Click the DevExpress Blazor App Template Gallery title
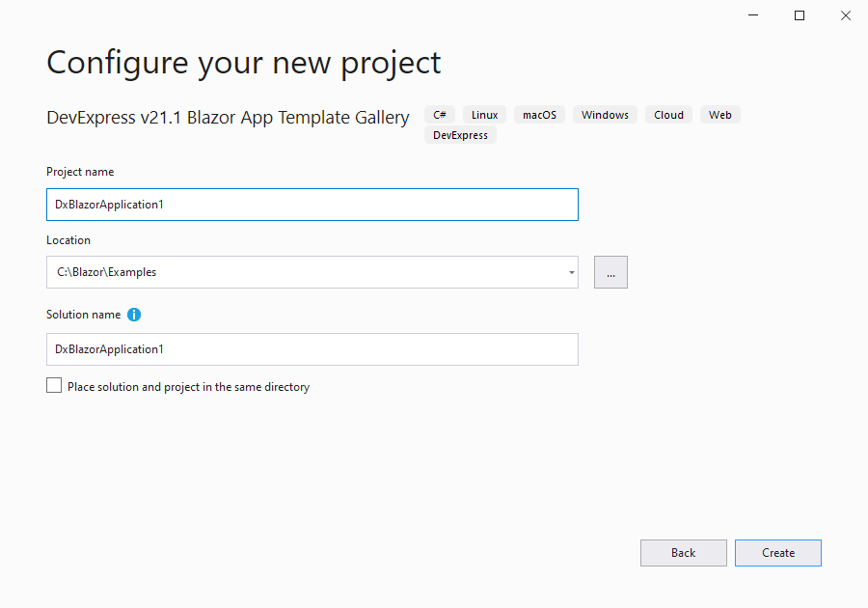This screenshot has height=608, width=868. tap(228, 117)
